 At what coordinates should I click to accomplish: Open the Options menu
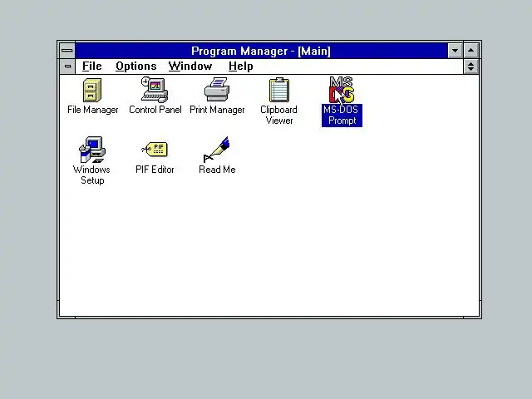[136, 66]
